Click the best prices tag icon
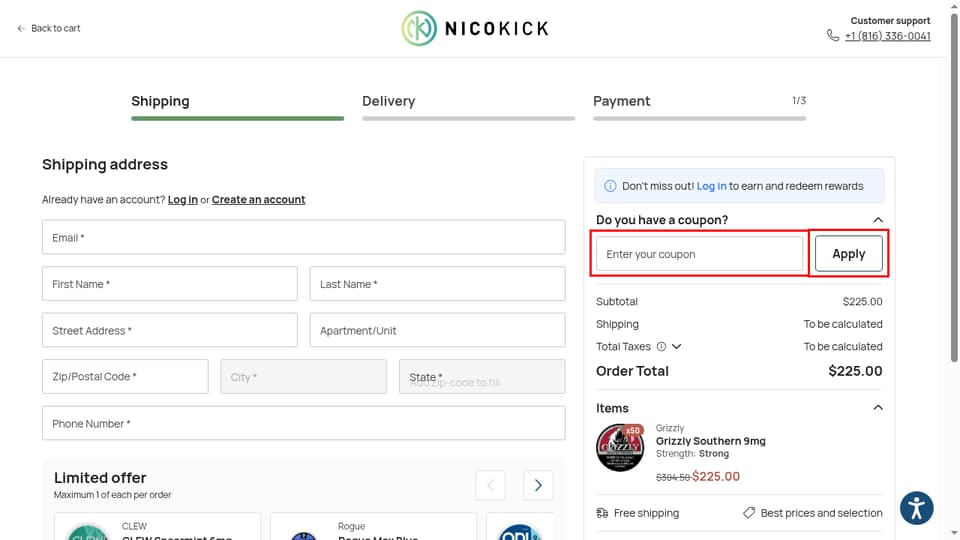Viewport: 960px width, 540px height. (x=749, y=513)
